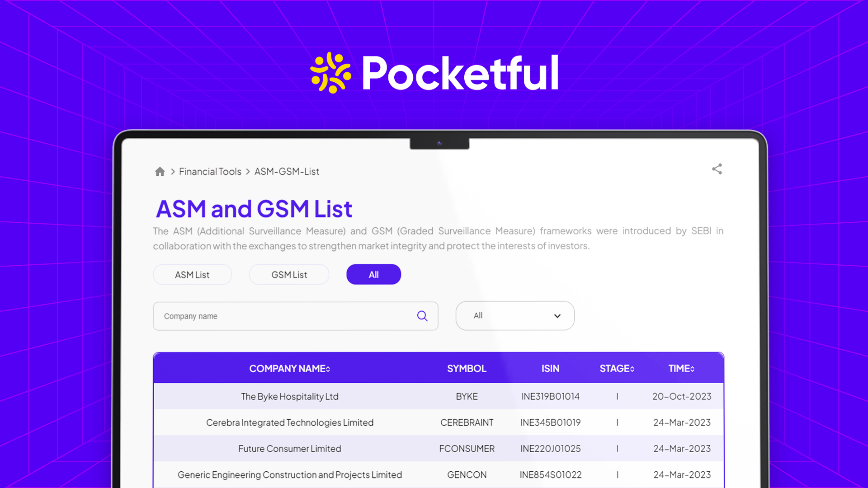Open Financial Tools breadcrumb link
The height and width of the screenshot is (488, 868).
(210, 172)
